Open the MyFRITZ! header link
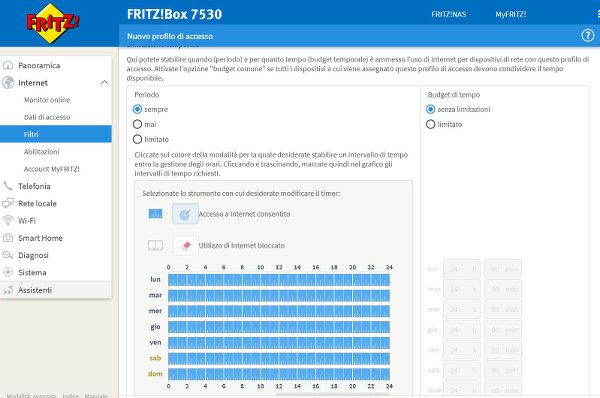Viewport: 600px width, 398px height. (x=511, y=15)
